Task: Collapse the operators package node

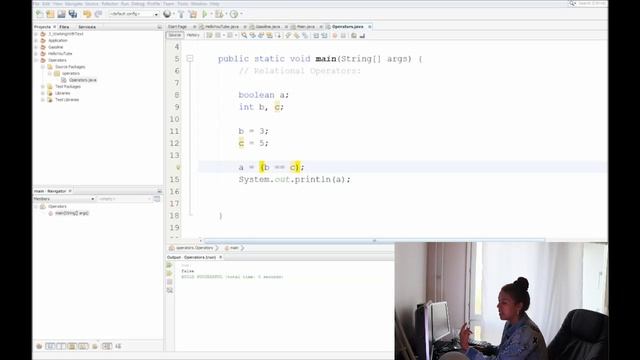Action: tap(50, 73)
